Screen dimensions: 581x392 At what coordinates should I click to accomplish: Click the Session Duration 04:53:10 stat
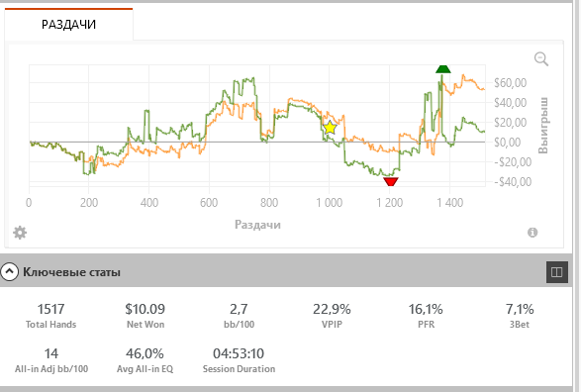click(x=239, y=360)
